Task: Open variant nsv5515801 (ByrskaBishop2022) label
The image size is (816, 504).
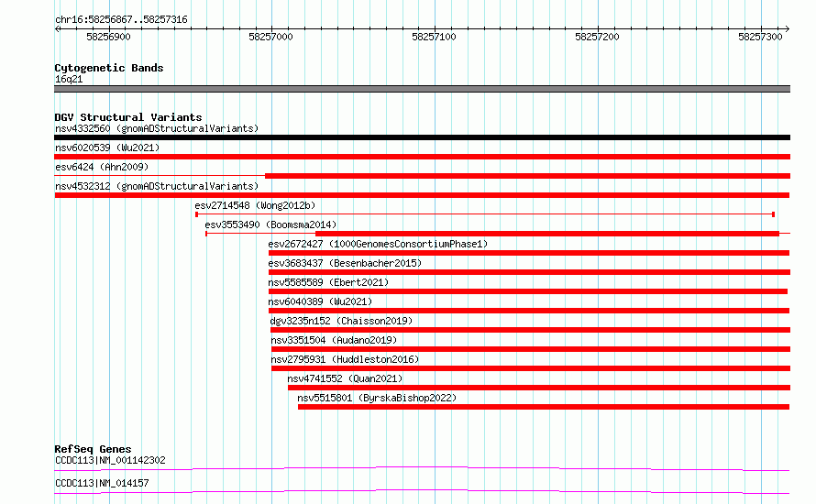Action: (378, 398)
